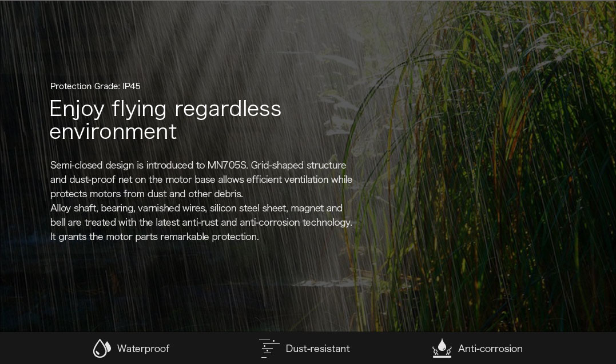Image resolution: width=616 pixels, height=364 pixels.
Task: Click the Anti-corrosion droplet icon
Action: click(442, 348)
